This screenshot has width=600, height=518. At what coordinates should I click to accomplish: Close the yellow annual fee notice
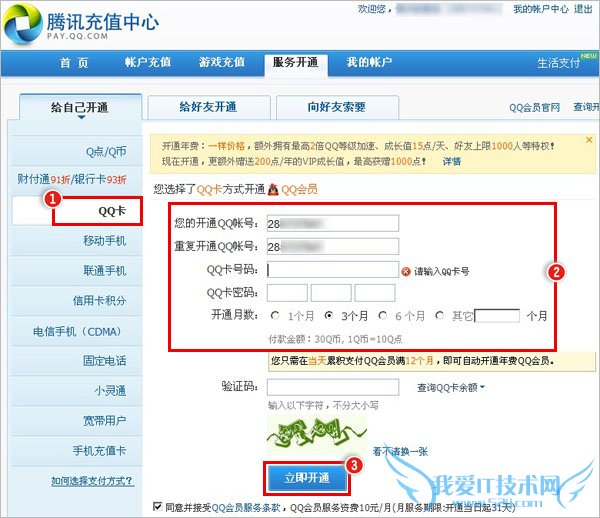(x=589, y=140)
